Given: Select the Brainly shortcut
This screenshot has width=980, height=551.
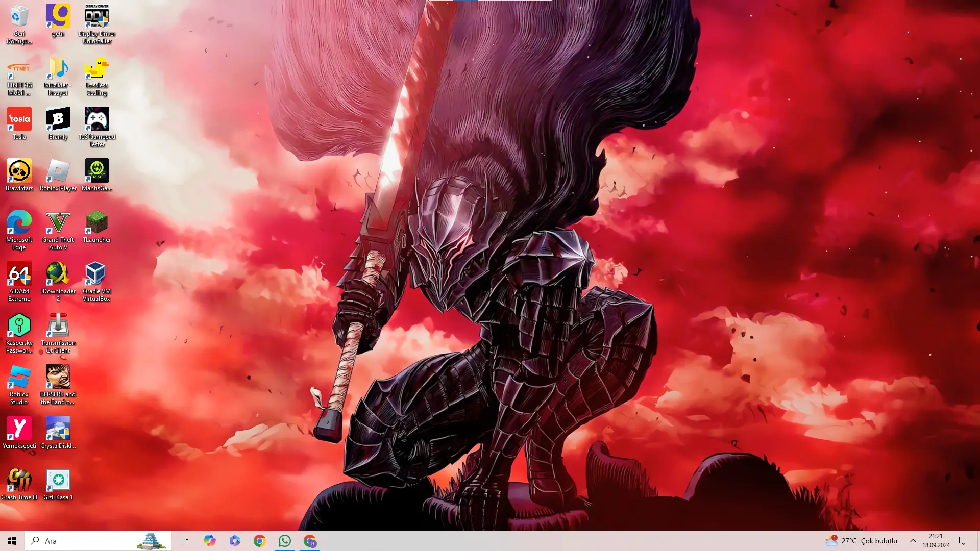Looking at the screenshot, I should point(58,123).
